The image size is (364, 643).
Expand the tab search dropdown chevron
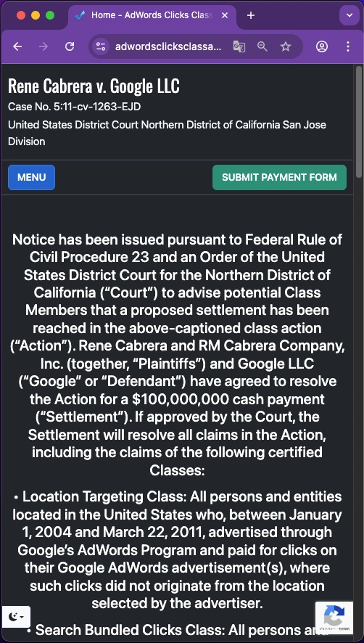pyautogui.click(x=349, y=15)
